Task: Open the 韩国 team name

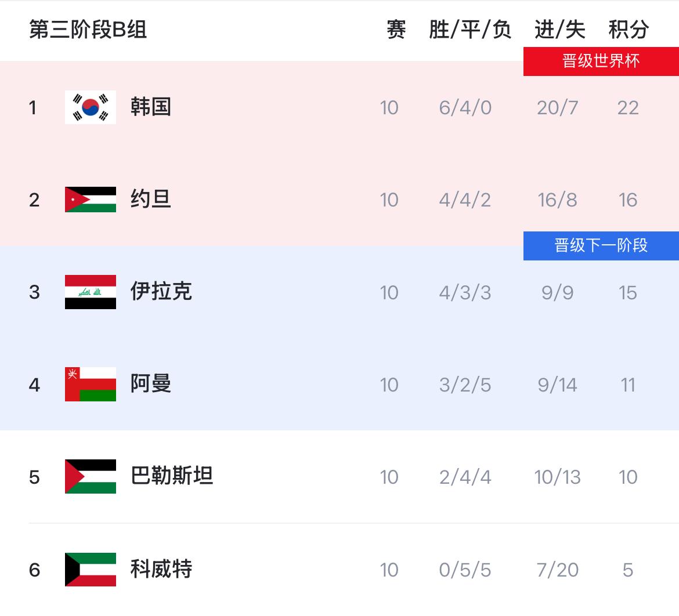Action: (151, 107)
